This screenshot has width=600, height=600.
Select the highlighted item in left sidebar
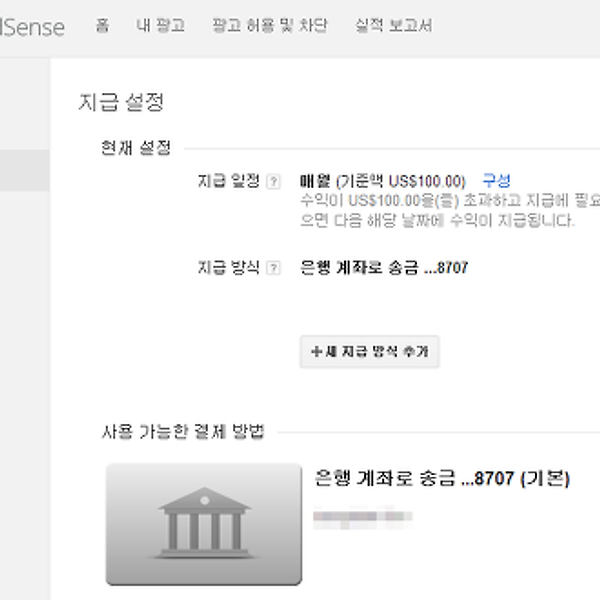pos(24,170)
